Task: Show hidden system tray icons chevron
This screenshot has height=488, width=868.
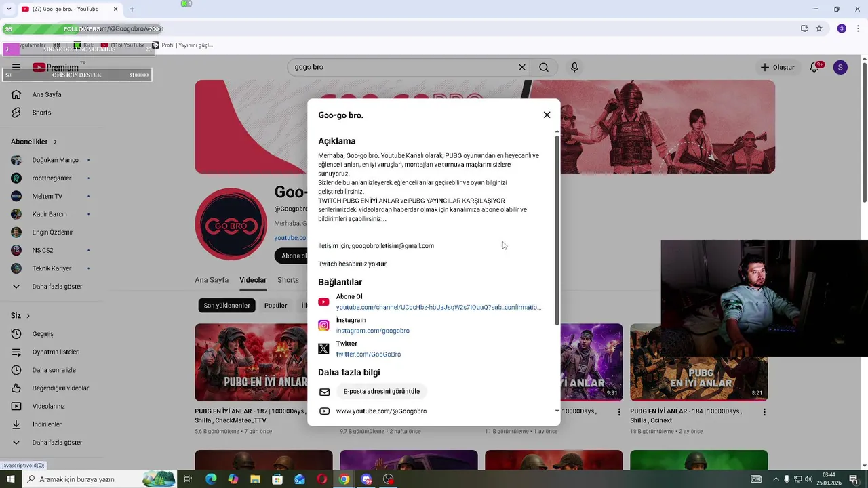Action: pos(776,479)
